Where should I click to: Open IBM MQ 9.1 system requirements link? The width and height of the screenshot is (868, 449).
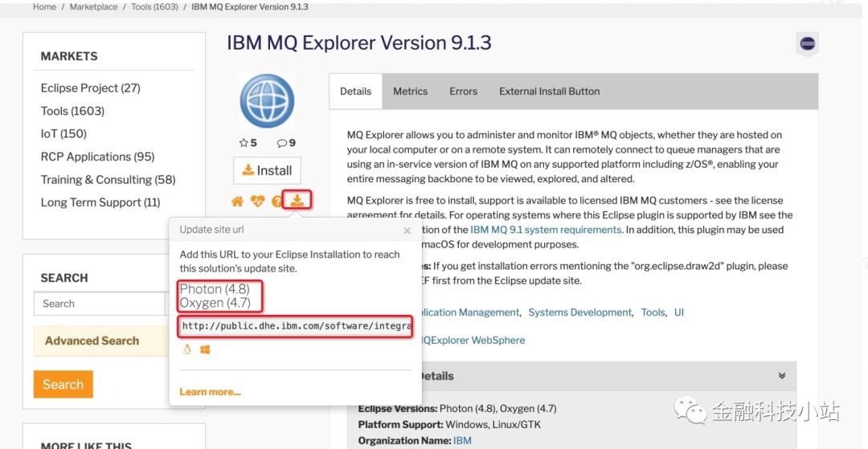point(546,230)
